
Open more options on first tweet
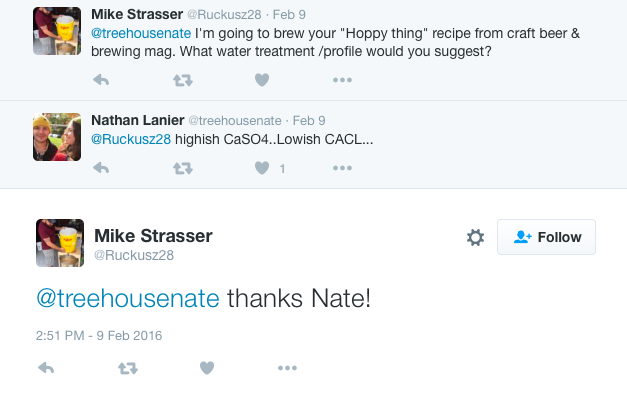tap(342, 80)
